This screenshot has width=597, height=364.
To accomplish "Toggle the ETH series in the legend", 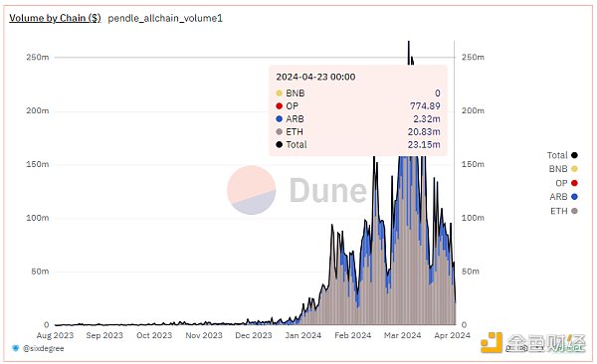I will [x=564, y=211].
